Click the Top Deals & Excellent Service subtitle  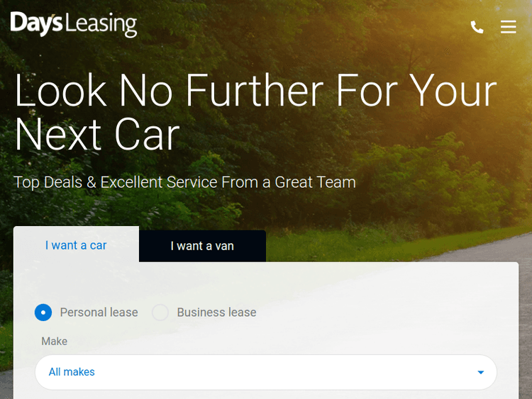(185, 182)
